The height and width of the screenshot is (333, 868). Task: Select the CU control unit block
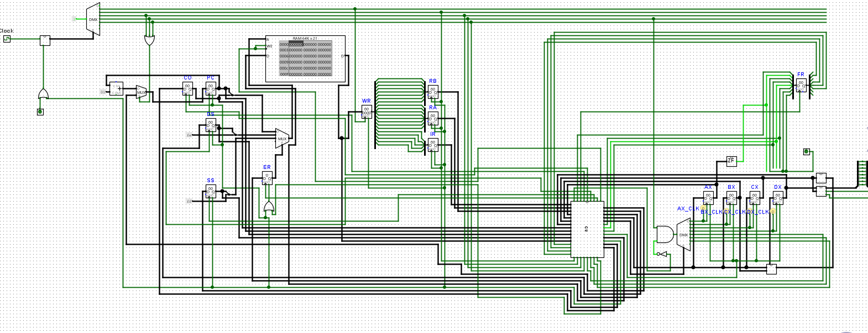[587, 229]
